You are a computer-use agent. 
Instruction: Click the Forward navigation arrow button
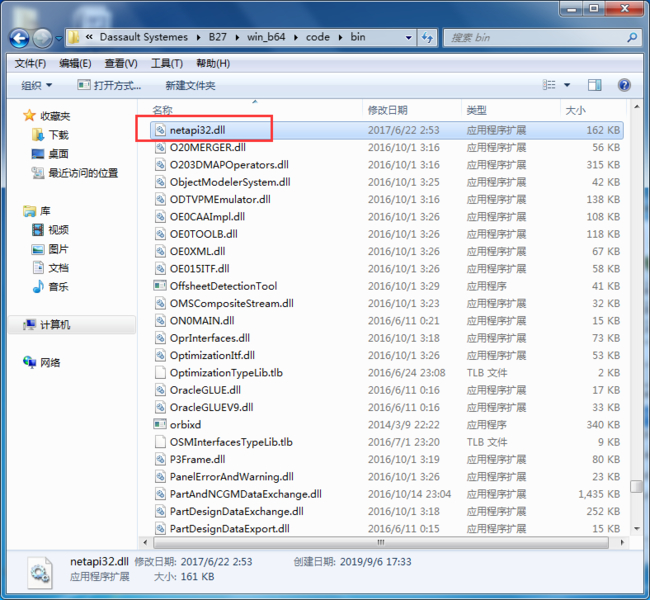pyautogui.click(x=42, y=39)
